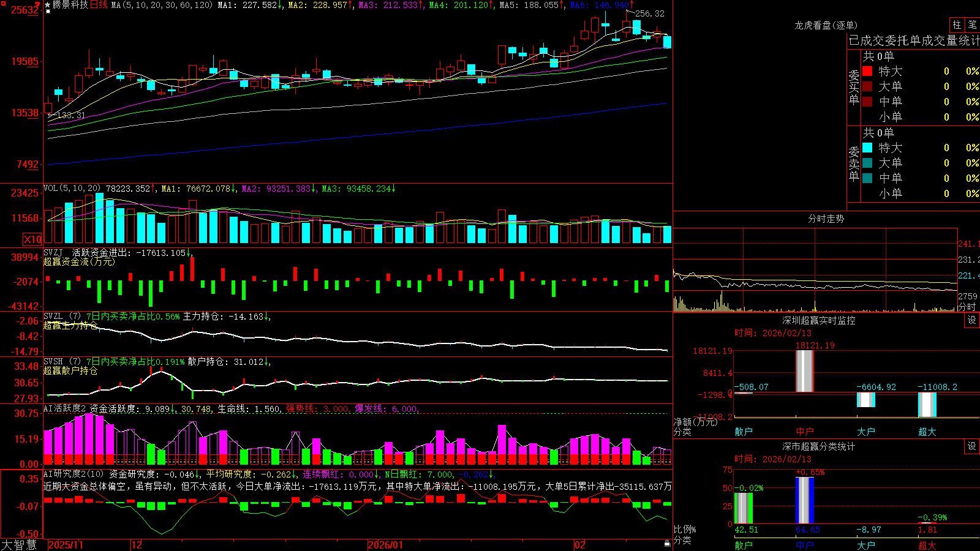Screen dimensions: 980x551
Task: Click the 超大 negative bar in 实时监控 chart
Action: (x=927, y=405)
